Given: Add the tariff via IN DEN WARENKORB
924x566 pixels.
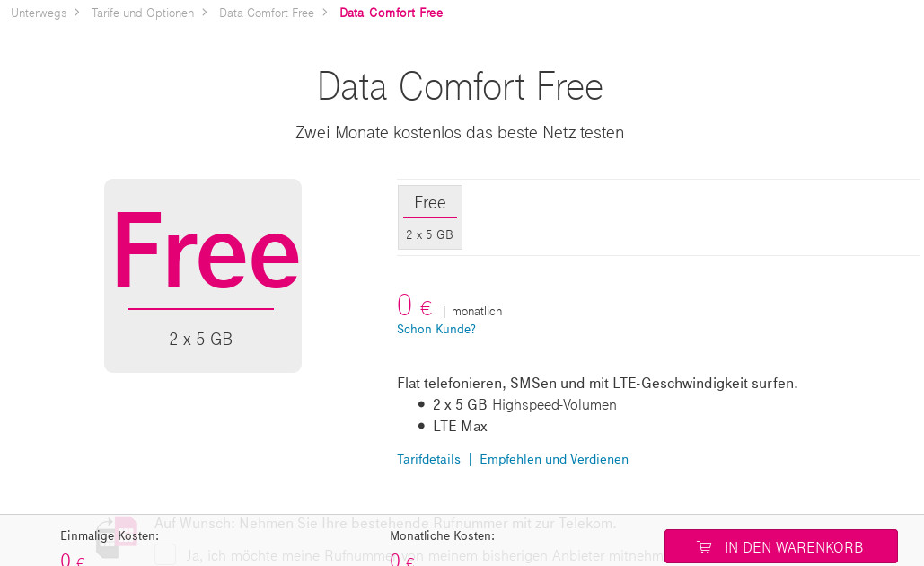Looking at the screenshot, I should (780, 547).
